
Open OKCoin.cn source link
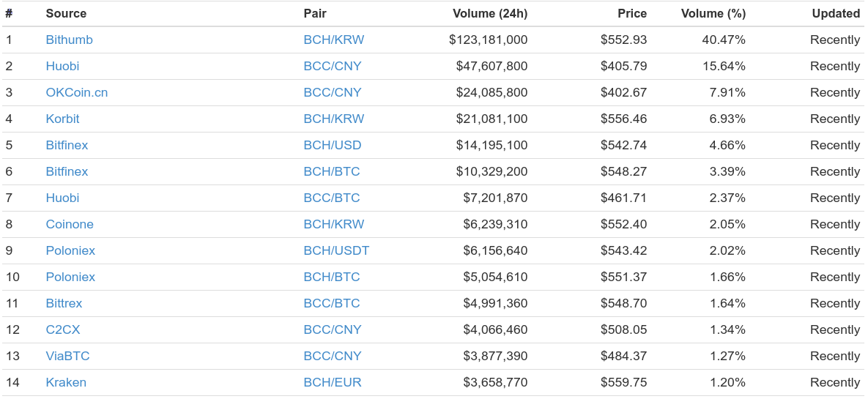point(77,92)
